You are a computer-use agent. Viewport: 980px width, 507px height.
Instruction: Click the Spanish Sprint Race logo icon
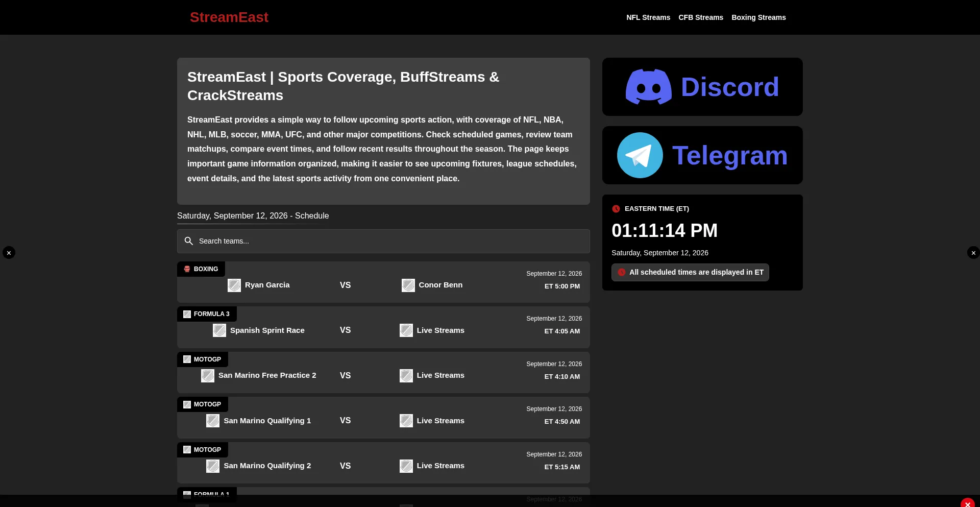pos(219,330)
